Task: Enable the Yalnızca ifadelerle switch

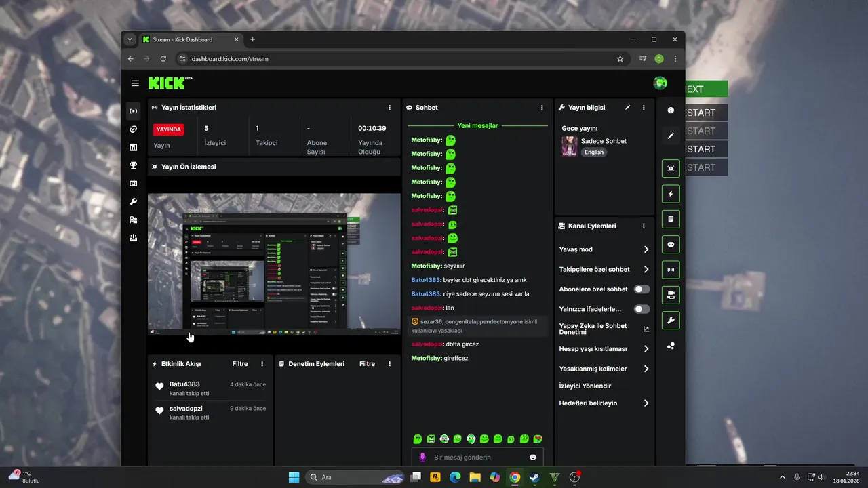Action: pos(642,309)
